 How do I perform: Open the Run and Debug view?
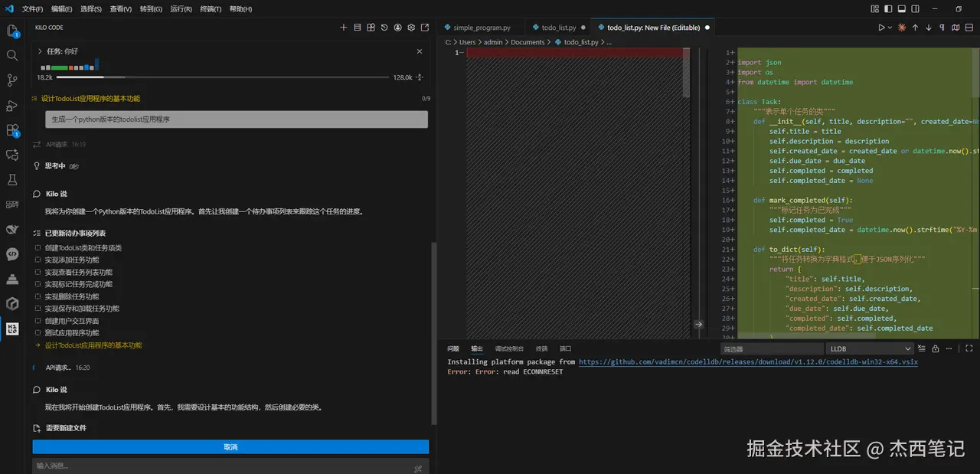tap(11, 106)
